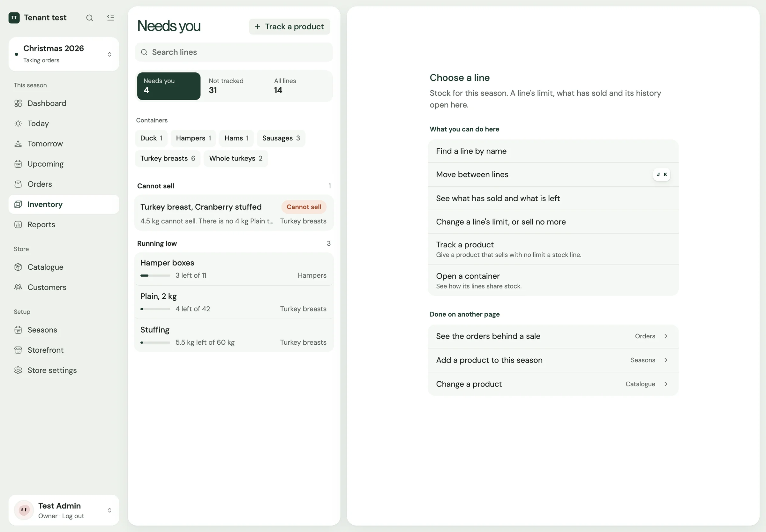Click the Reports chart icon

point(18,225)
